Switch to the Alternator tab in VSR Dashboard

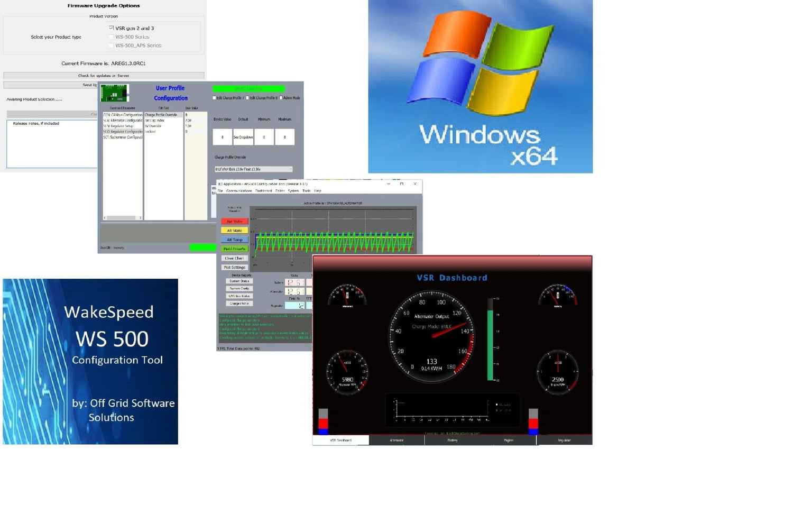(396, 440)
